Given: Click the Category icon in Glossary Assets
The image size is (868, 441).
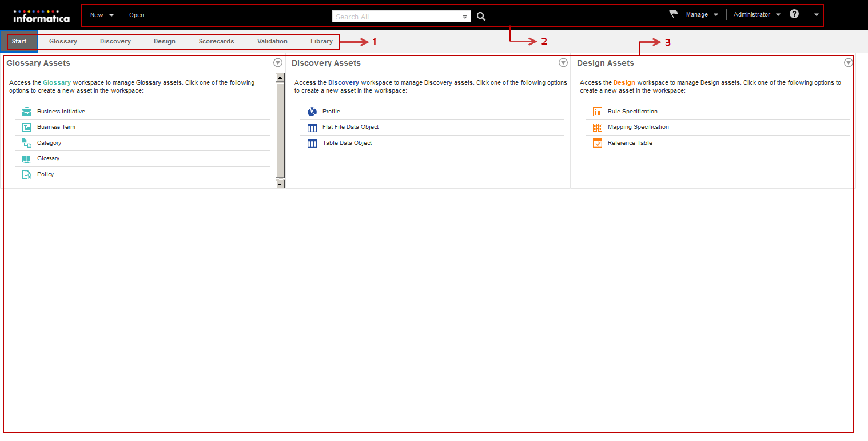Looking at the screenshot, I should [x=26, y=143].
